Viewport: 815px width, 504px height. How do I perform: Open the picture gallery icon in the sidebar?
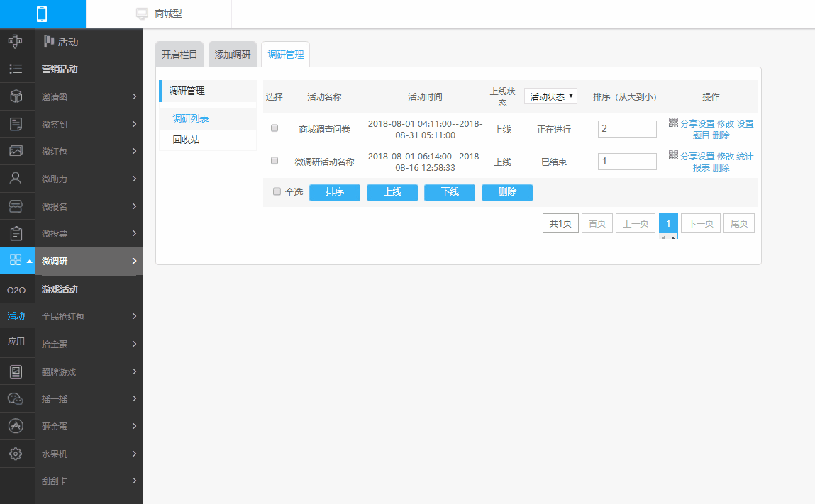(x=16, y=151)
